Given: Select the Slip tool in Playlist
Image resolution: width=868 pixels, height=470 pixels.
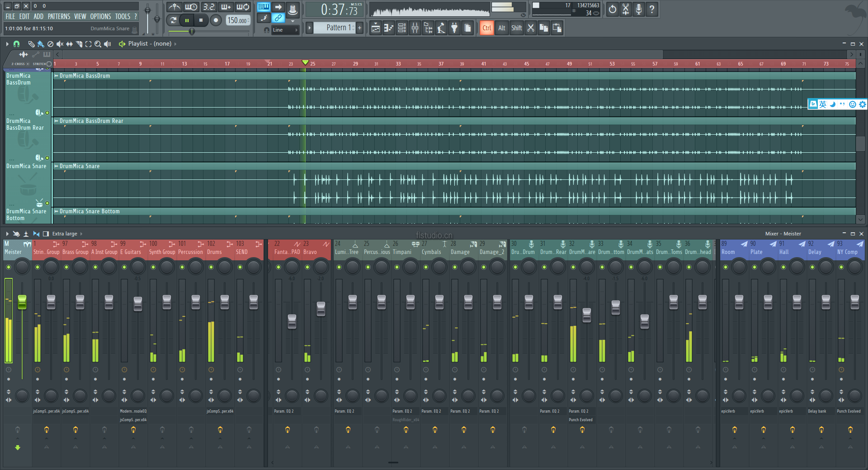Looking at the screenshot, I should click(x=69, y=44).
